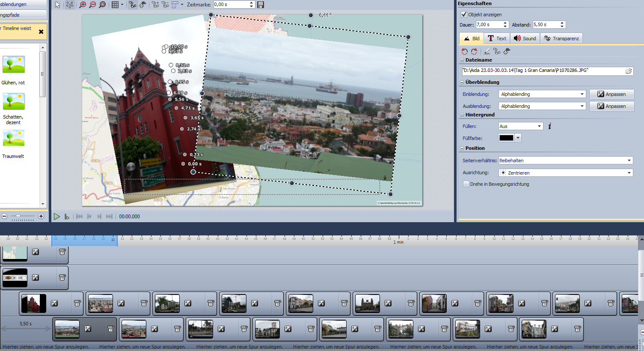Activate the camera pan tool in layout toolbar
Viewport: 644px width, 351px height.
point(142,5)
